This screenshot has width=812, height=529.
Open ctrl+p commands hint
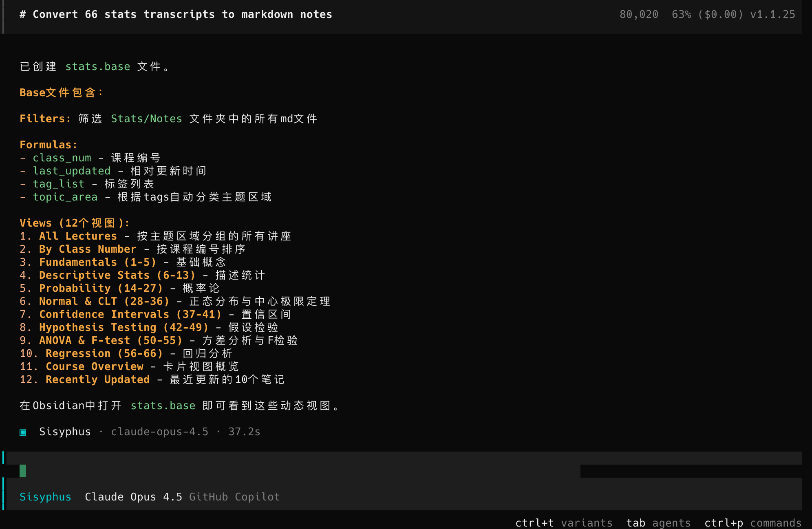tap(753, 523)
